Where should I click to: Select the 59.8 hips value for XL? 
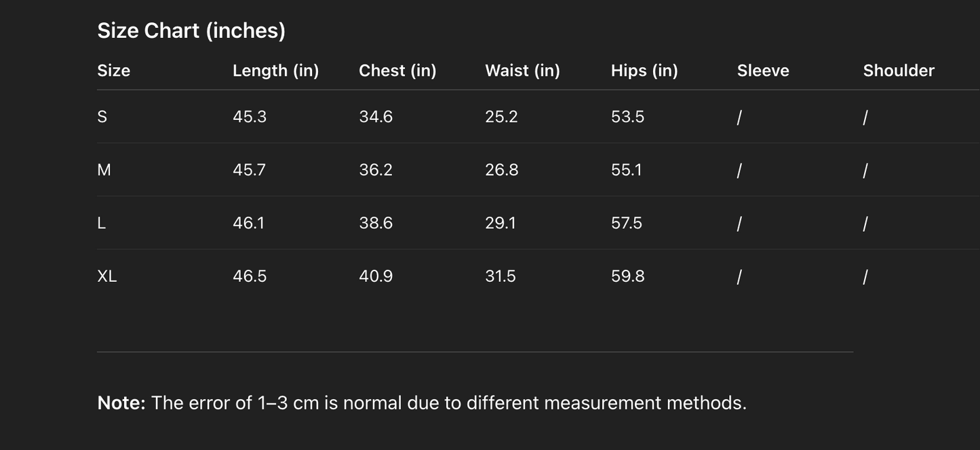pyautogui.click(x=627, y=277)
